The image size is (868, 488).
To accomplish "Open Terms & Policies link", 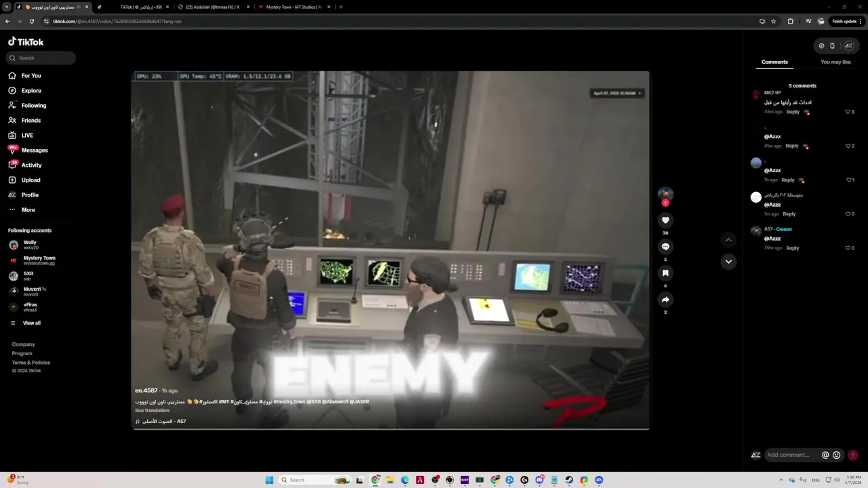I will 31,363.
